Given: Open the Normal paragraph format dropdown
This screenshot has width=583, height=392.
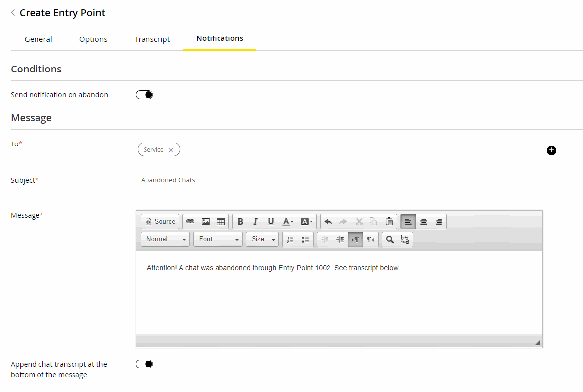Looking at the screenshot, I should [x=165, y=239].
